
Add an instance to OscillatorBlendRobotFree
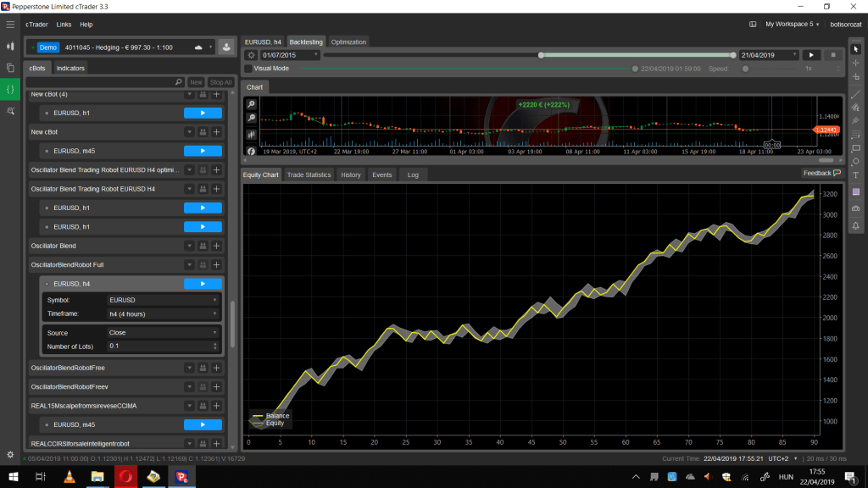click(x=216, y=368)
